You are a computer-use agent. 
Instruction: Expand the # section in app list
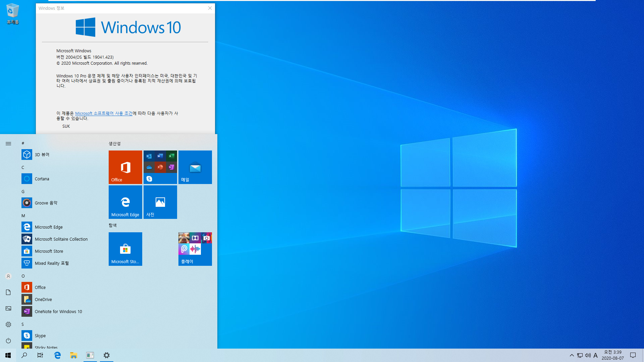[x=23, y=143]
